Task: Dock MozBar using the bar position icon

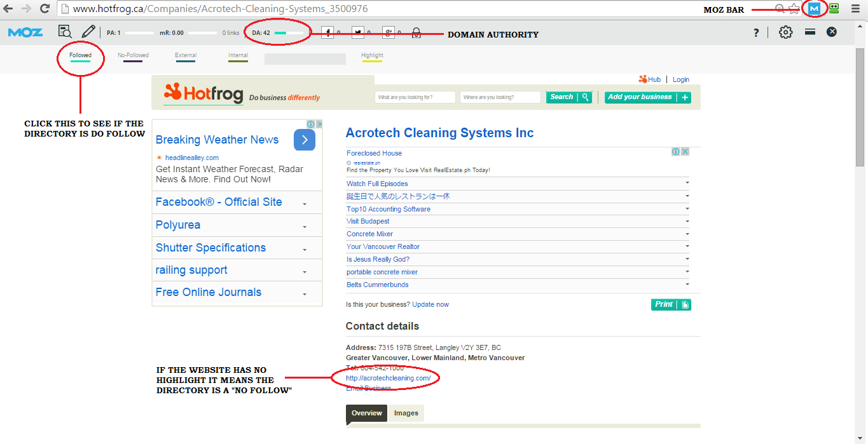Action: pyautogui.click(x=810, y=32)
